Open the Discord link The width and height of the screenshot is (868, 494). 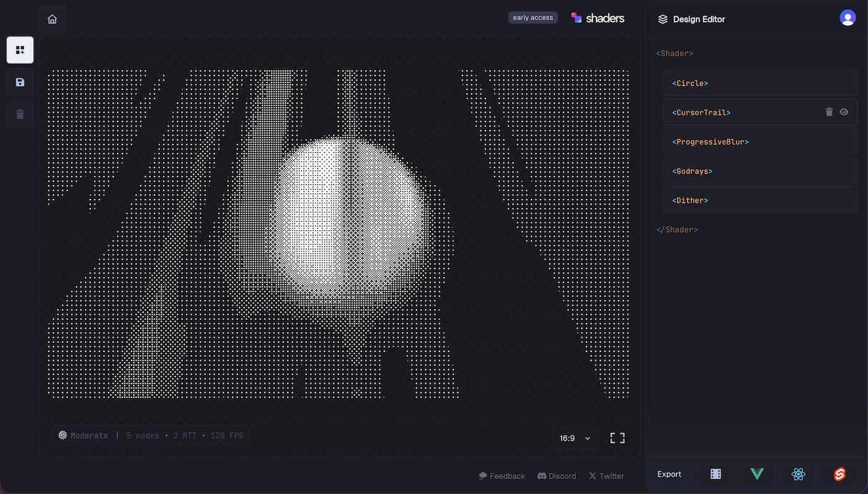click(x=556, y=476)
